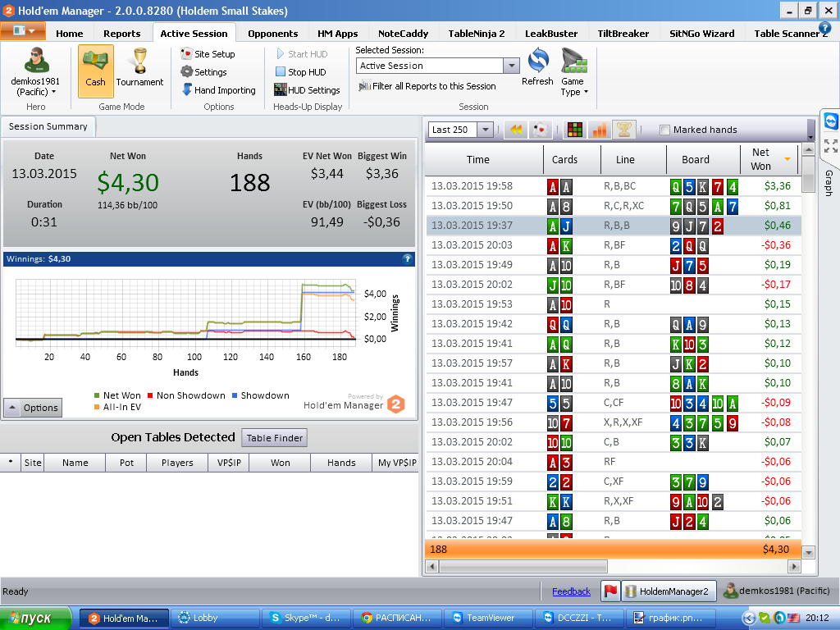Click the hand list horizontal scrollbar thumb
This screenshot has width=840, height=630.
[523, 566]
